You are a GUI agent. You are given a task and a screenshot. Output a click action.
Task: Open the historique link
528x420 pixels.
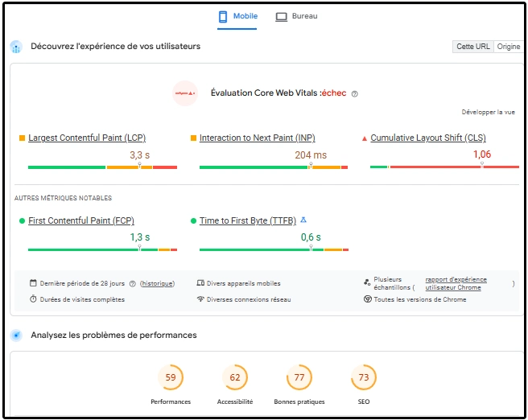[158, 284]
